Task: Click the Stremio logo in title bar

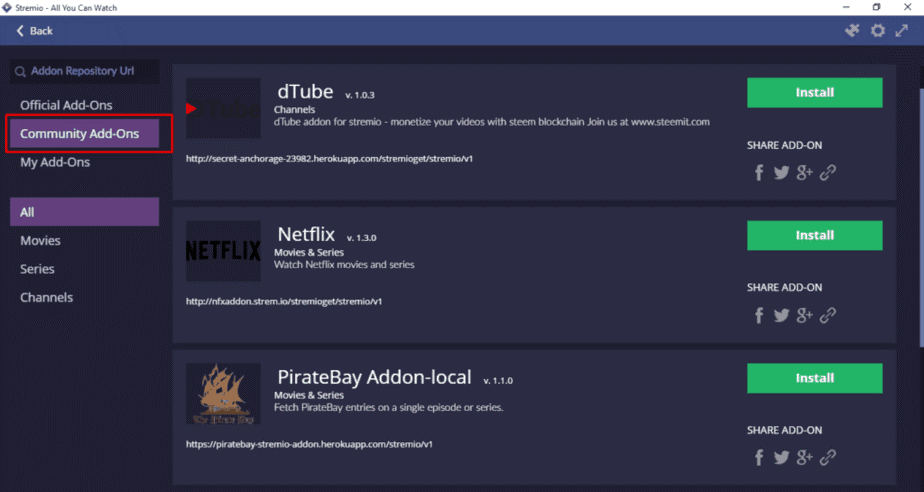Action: [x=6, y=8]
